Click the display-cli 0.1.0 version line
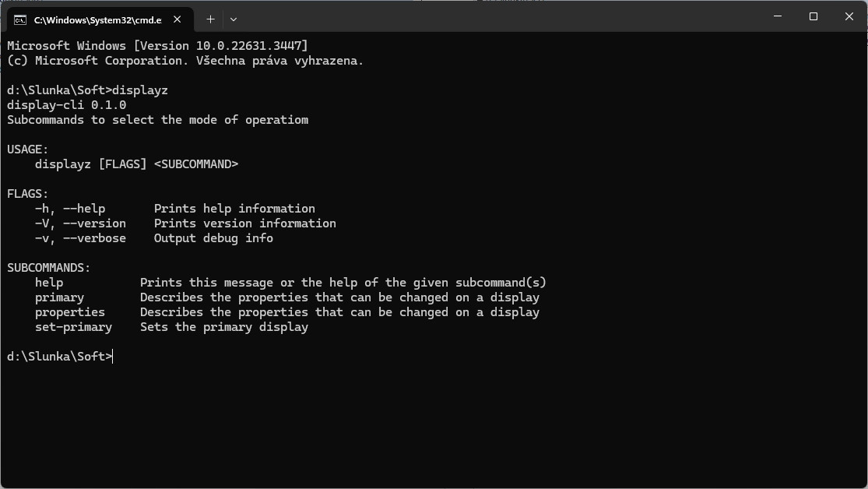This screenshot has width=868, height=489. pyautogui.click(x=66, y=105)
